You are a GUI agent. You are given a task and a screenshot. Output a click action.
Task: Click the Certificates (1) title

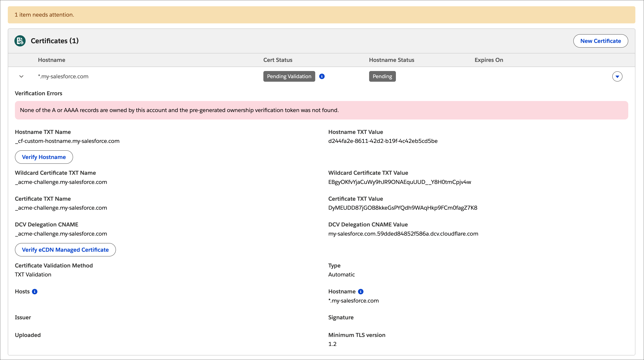coord(55,41)
